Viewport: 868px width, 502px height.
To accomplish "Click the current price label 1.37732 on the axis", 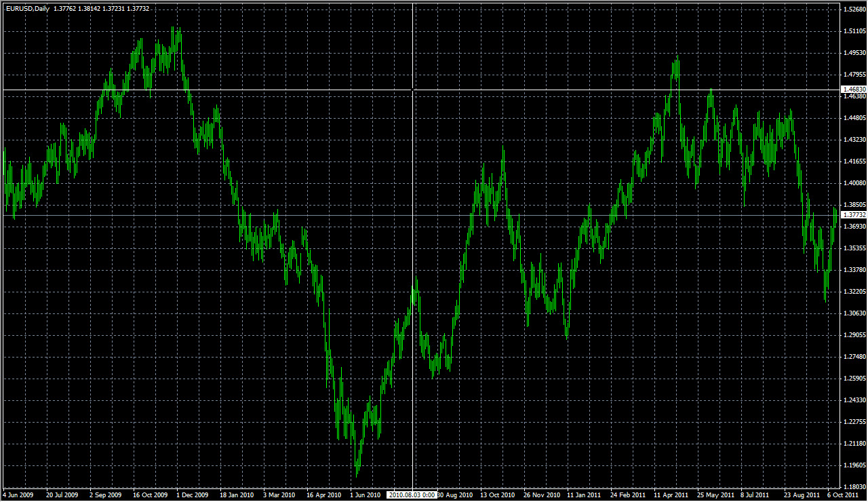I will pos(853,215).
